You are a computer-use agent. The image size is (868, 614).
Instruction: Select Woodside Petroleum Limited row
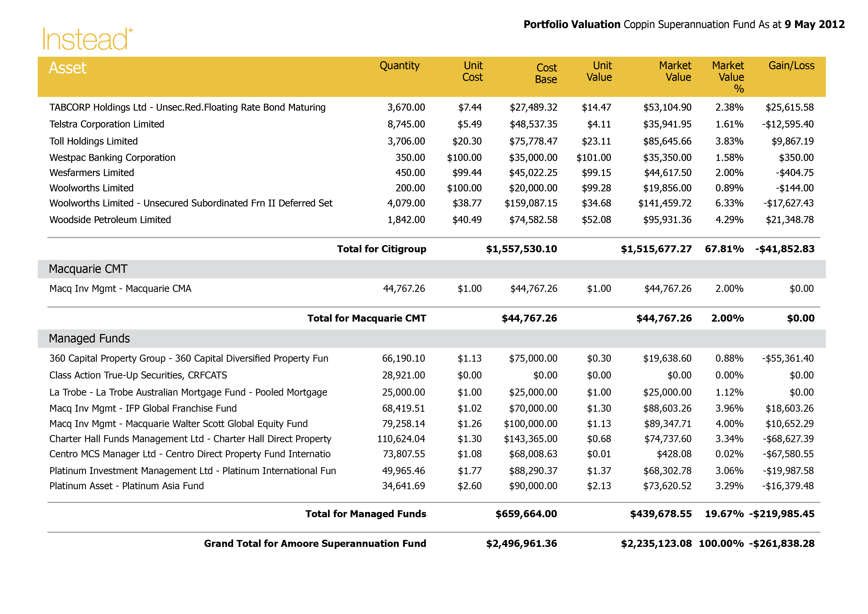pyautogui.click(x=110, y=220)
